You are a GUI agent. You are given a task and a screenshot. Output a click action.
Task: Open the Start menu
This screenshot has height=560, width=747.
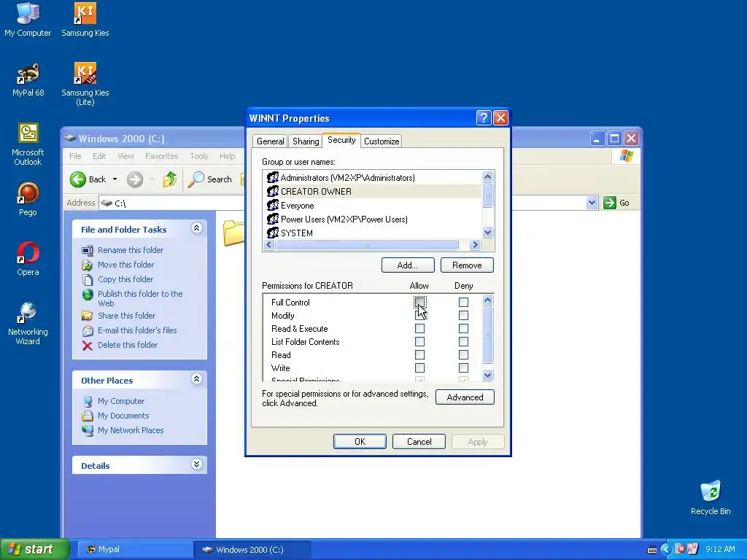tap(34, 549)
